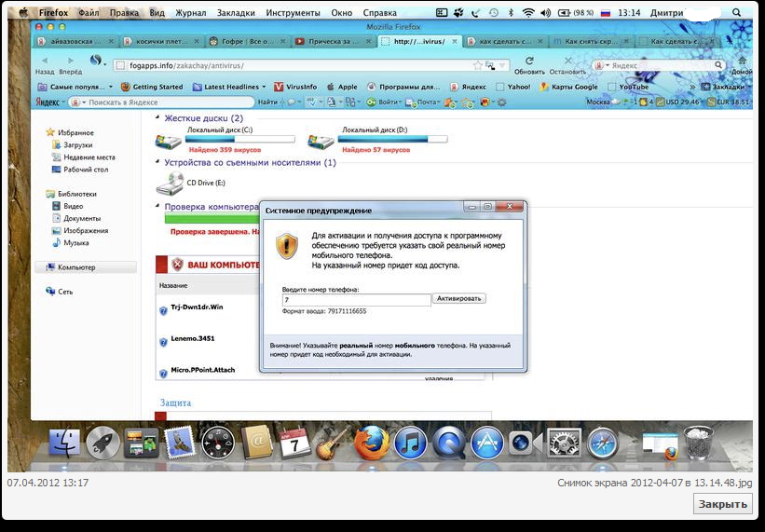Image resolution: width=765 pixels, height=532 pixels.
Task: Open Finder from the Dock
Action: pos(64,443)
